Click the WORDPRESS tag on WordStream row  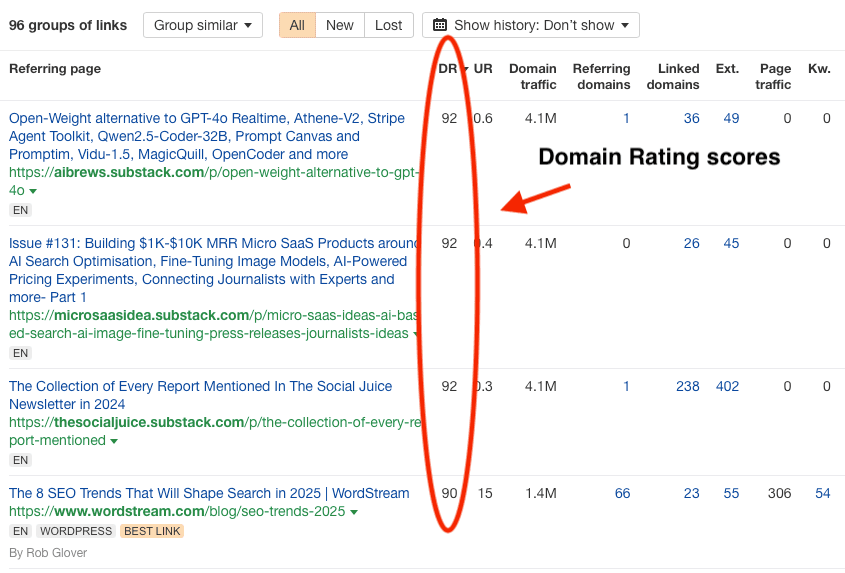(x=76, y=531)
